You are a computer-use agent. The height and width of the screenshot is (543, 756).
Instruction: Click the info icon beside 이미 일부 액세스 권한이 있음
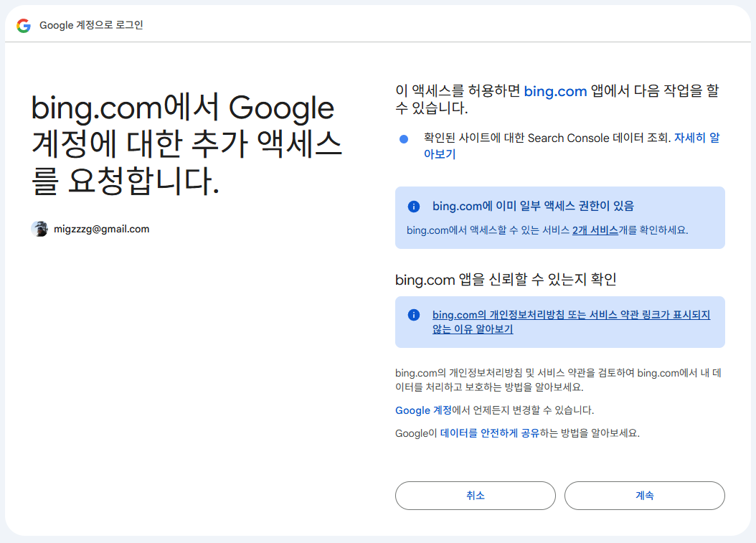coord(414,207)
